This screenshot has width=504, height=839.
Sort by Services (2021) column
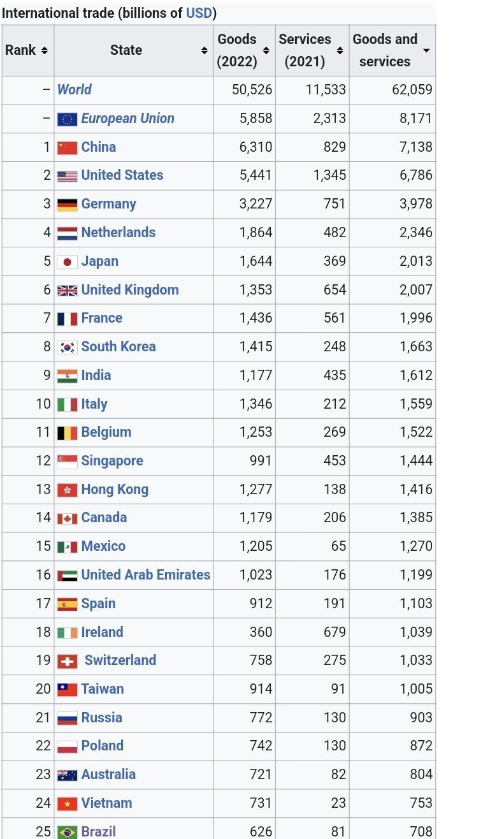coord(340,50)
